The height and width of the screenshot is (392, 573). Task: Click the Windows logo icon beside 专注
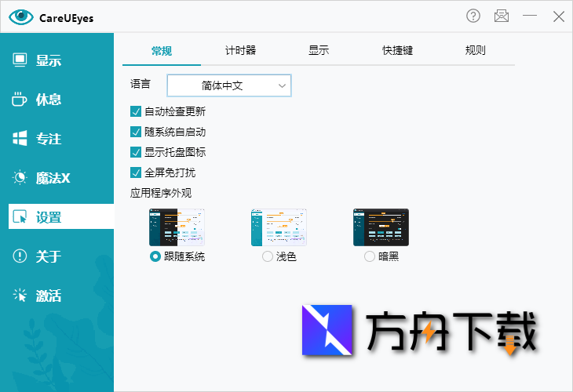[20, 138]
